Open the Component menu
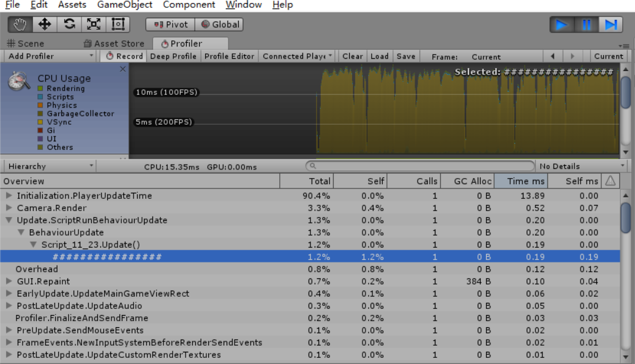The height and width of the screenshot is (364, 635). (x=189, y=5)
